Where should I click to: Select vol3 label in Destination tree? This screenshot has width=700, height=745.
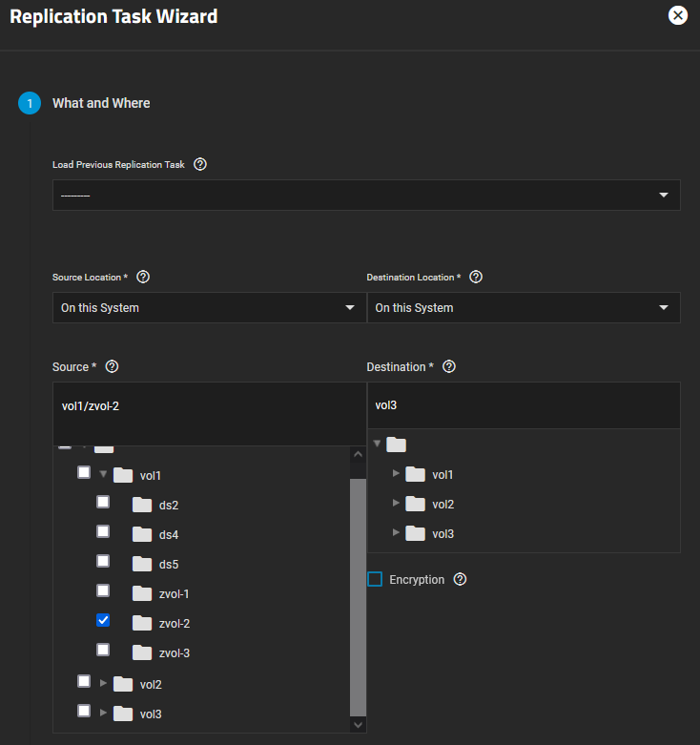point(443,534)
